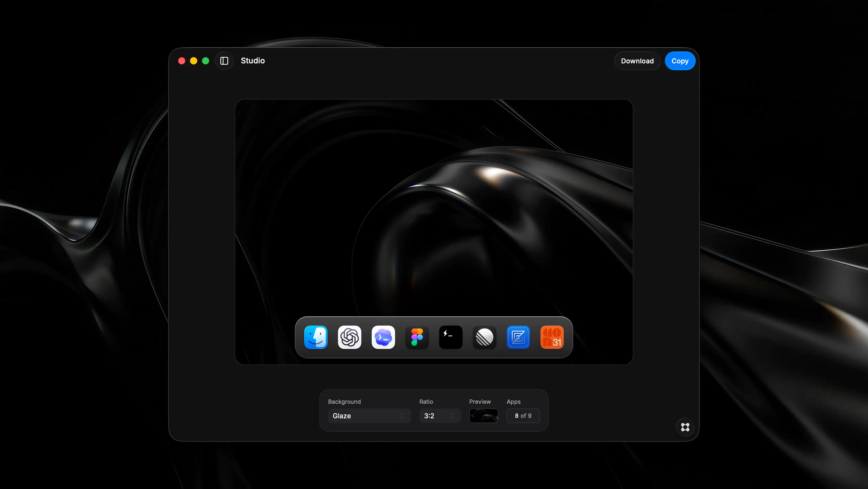Click the Finder icon in dock preview
Viewport: 868px width, 489px height.
pyautogui.click(x=316, y=337)
